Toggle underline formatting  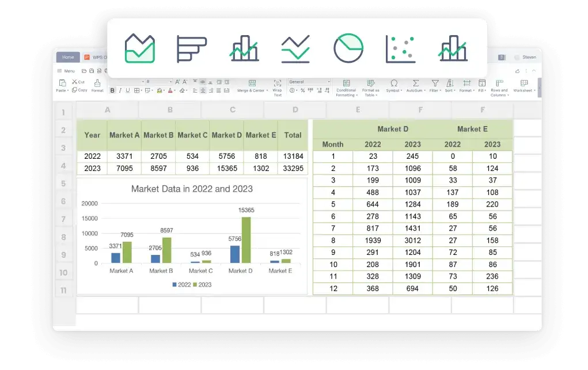click(127, 90)
